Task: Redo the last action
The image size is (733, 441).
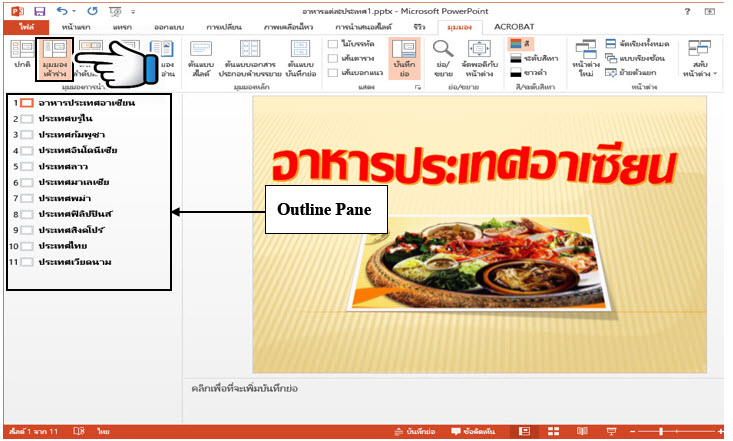Action: point(93,11)
